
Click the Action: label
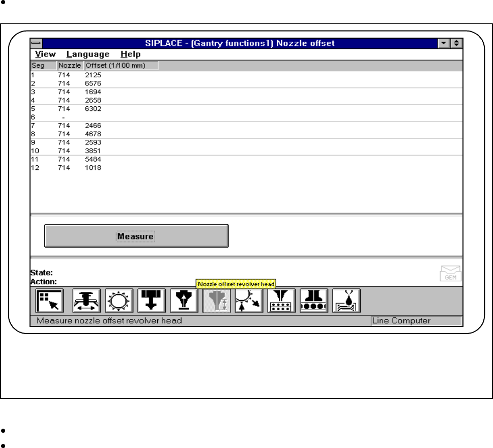[44, 282]
